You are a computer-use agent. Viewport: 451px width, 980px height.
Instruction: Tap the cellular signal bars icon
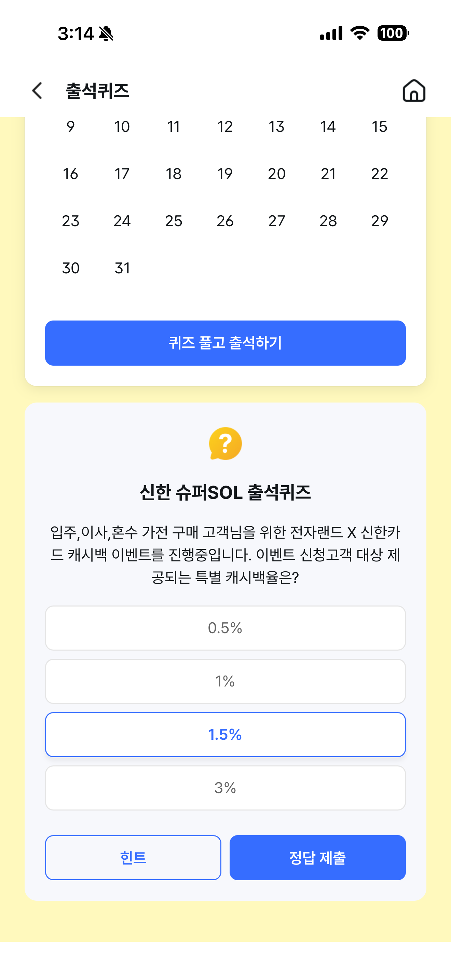pos(331,33)
